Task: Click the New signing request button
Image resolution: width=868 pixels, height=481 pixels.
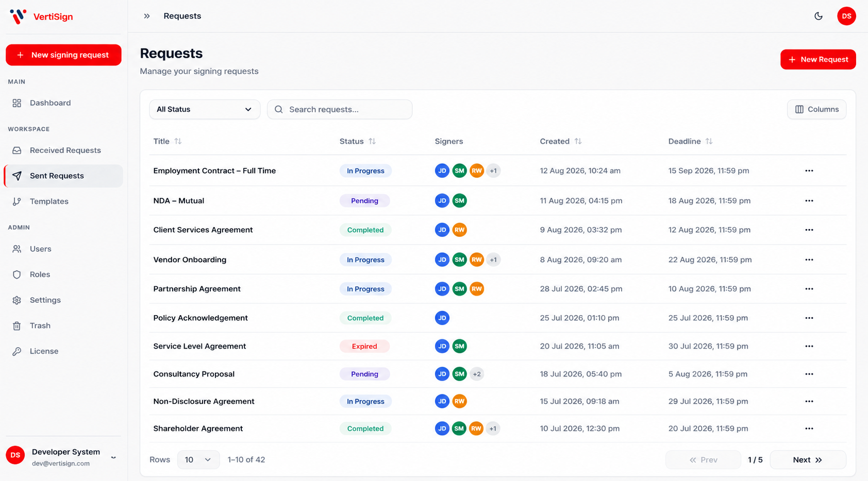Action: (63, 55)
